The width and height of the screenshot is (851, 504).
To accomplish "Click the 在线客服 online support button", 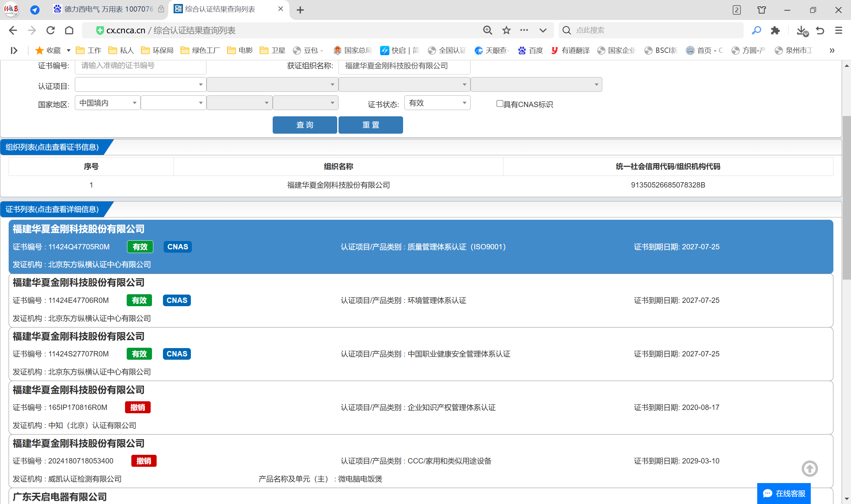I will 784,493.
